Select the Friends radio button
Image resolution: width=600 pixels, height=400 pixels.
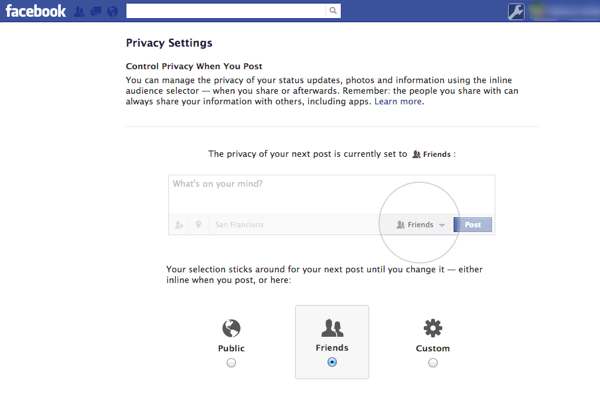[x=332, y=363]
